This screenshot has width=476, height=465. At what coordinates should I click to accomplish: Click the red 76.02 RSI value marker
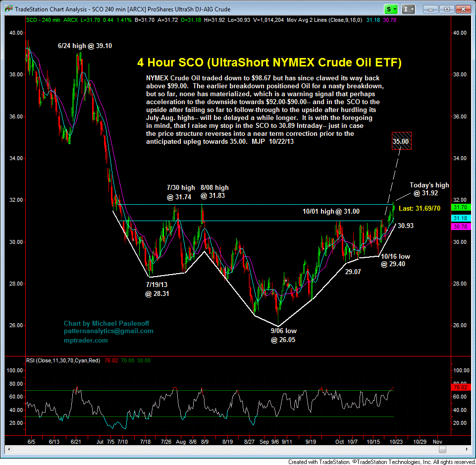461,387
